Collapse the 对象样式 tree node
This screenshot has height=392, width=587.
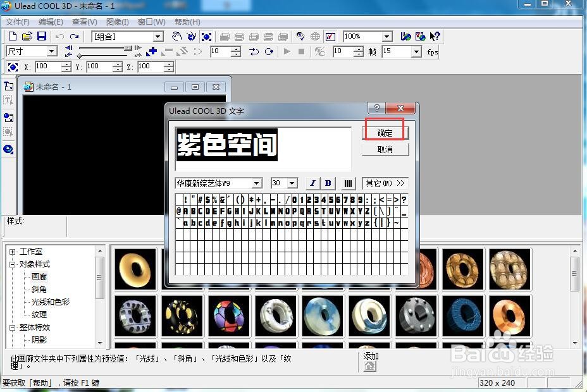pos(13,264)
